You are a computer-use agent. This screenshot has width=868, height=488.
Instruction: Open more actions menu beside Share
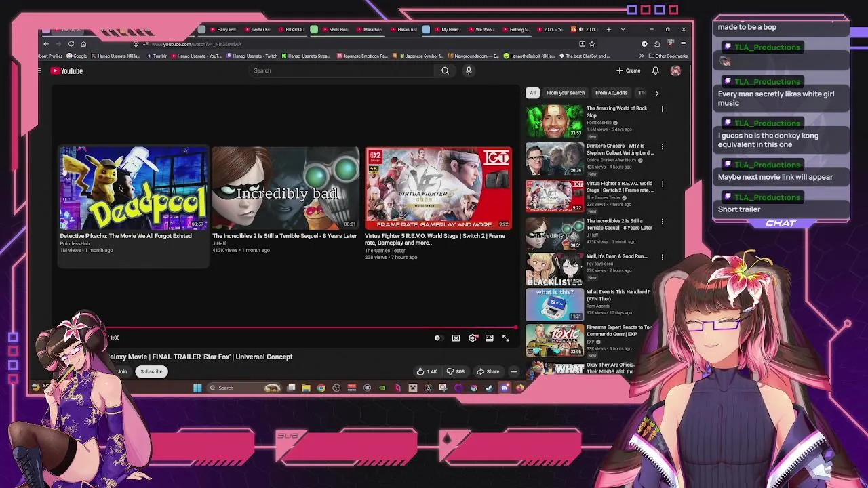(513, 371)
